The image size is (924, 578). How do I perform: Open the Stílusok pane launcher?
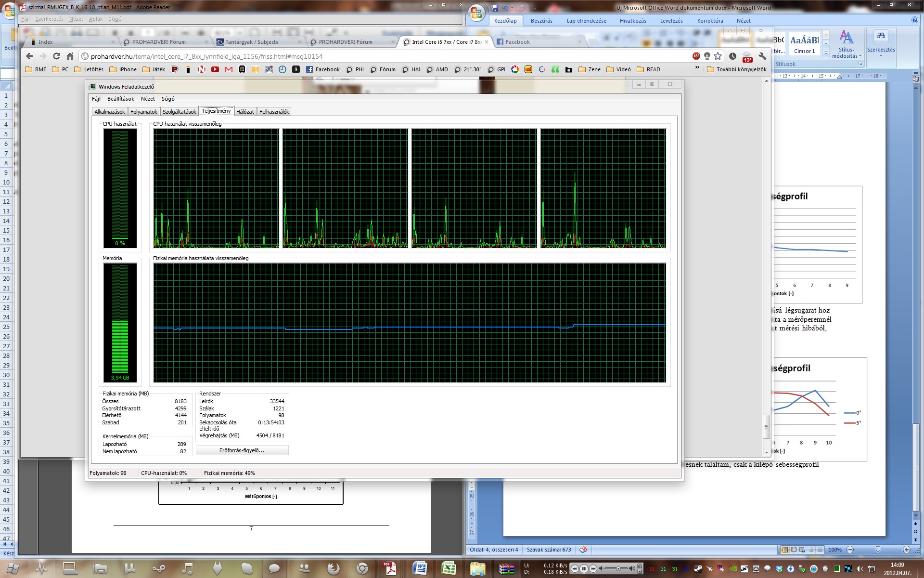(860, 64)
